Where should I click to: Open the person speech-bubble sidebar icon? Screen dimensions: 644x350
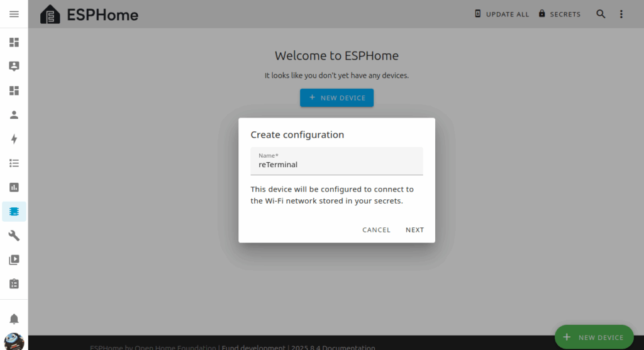(x=14, y=66)
